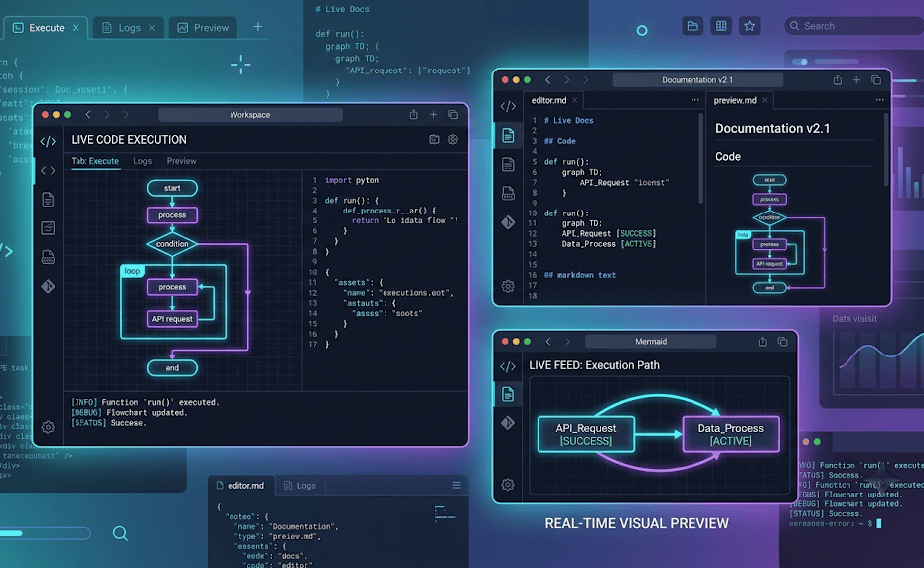Open settings gear in Mermaid sidebar

[508, 485]
